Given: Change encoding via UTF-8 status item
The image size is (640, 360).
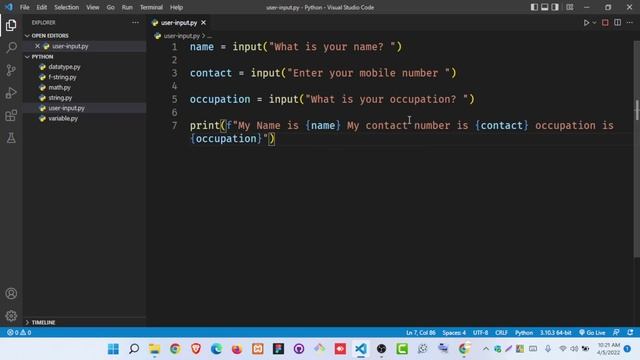Looking at the screenshot, I should (x=480, y=333).
